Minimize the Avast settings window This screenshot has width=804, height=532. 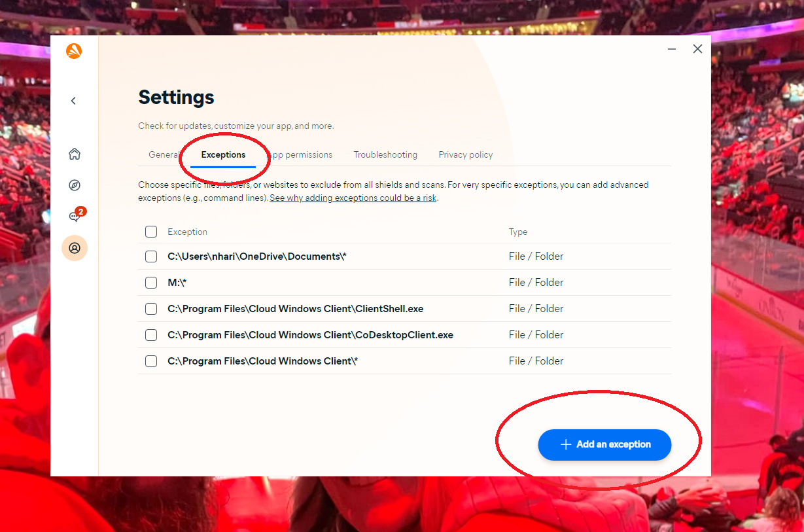672,49
